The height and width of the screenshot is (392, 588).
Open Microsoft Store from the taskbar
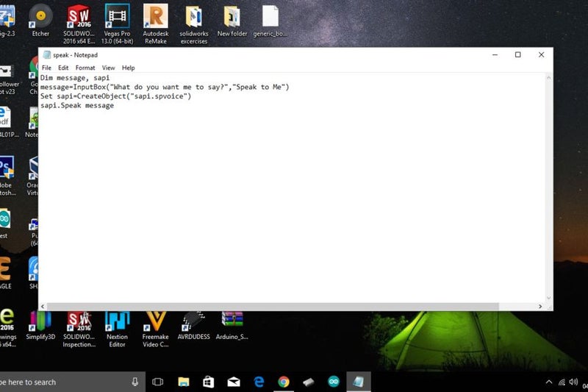click(x=209, y=382)
